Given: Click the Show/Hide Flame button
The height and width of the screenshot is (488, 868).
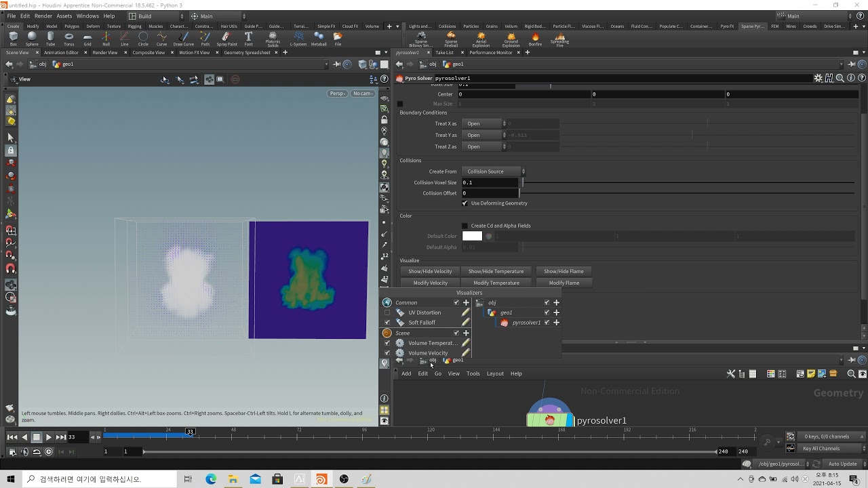Looking at the screenshot, I should [564, 271].
